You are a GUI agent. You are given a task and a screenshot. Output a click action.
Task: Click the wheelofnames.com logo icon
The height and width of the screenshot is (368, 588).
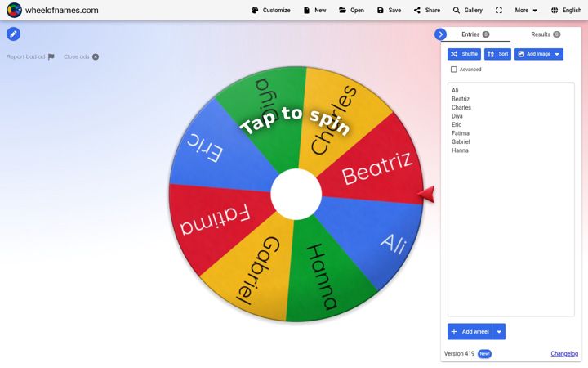click(14, 10)
